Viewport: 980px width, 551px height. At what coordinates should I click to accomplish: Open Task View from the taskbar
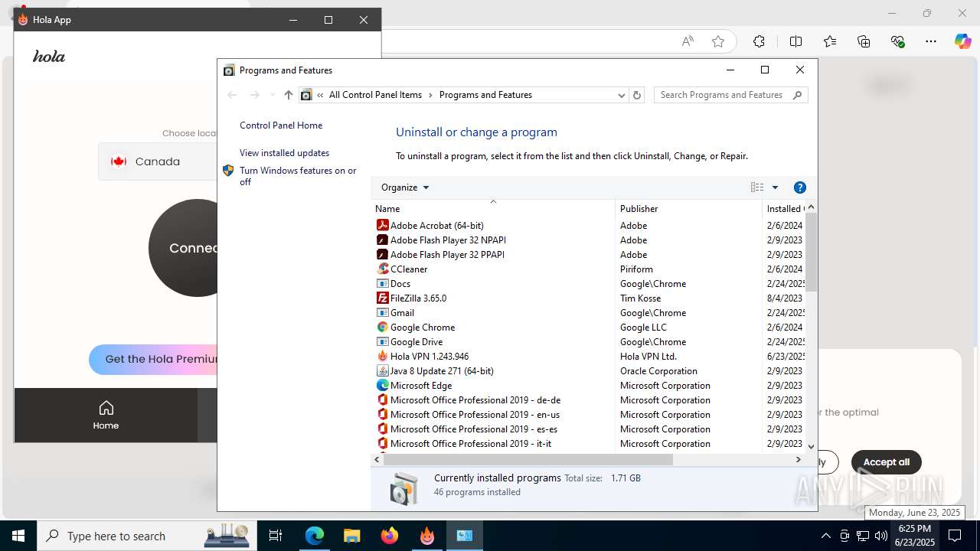pos(276,536)
